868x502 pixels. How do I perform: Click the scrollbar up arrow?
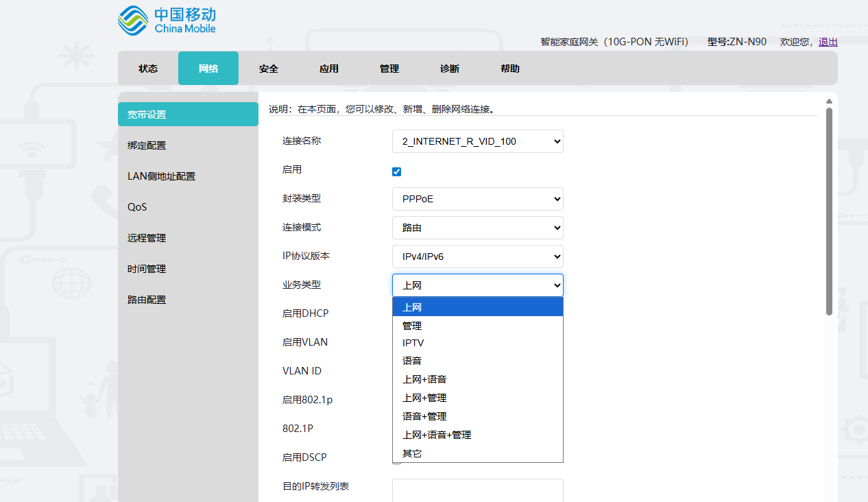coord(829,101)
